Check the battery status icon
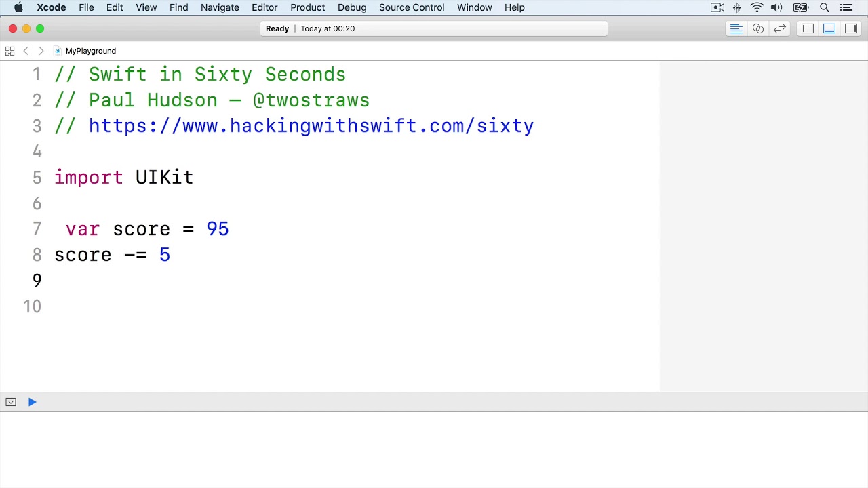 [x=801, y=7]
